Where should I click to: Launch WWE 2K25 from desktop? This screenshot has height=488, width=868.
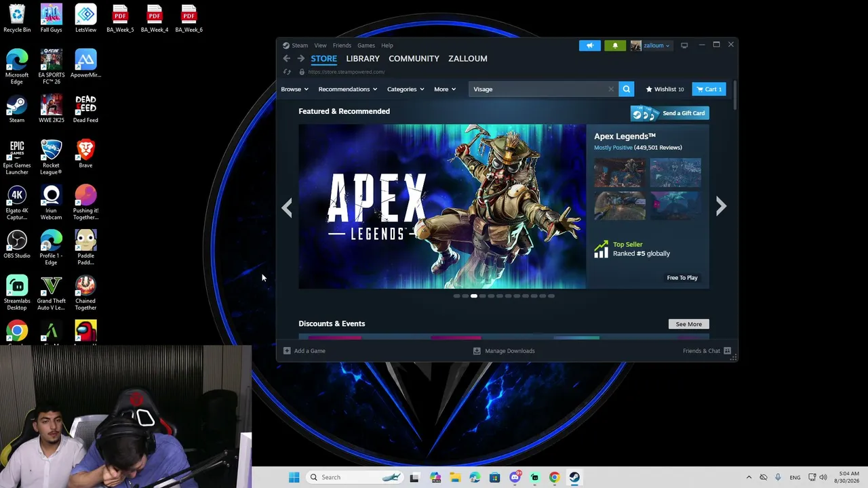(51, 109)
